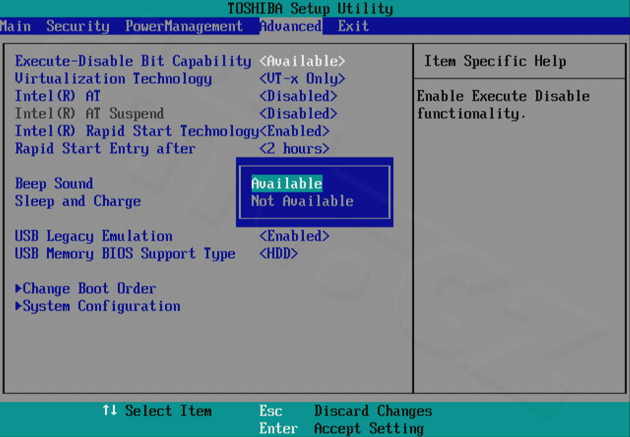Select the Advanced tab

(290, 27)
